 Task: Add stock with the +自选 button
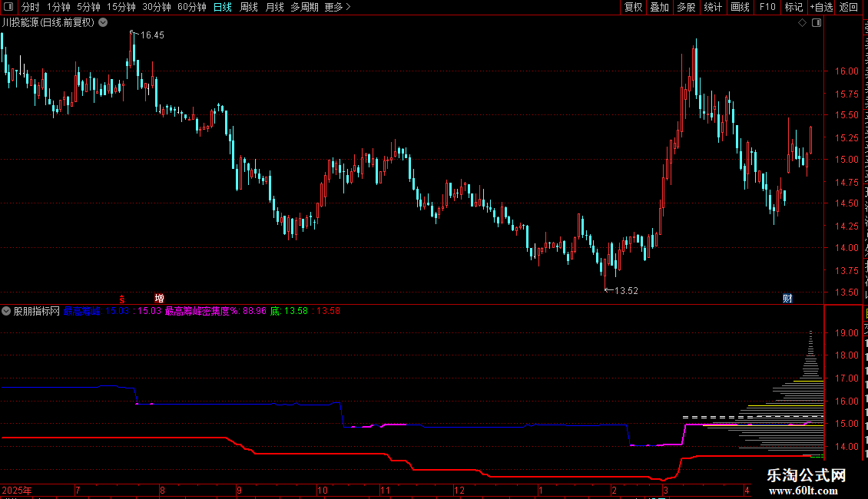click(821, 7)
